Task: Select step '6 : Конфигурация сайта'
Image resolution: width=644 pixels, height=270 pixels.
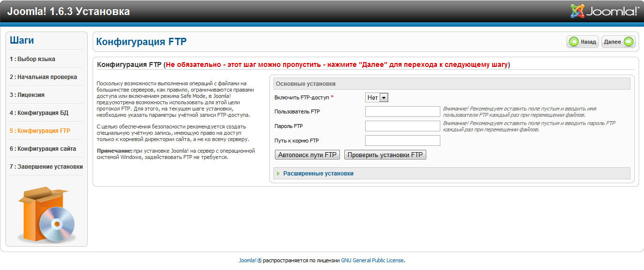Action: pyautogui.click(x=43, y=149)
